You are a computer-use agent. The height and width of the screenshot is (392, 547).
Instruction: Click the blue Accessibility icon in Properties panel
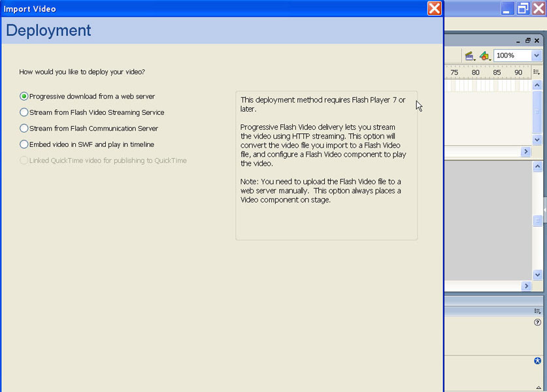pyautogui.click(x=538, y=361)
